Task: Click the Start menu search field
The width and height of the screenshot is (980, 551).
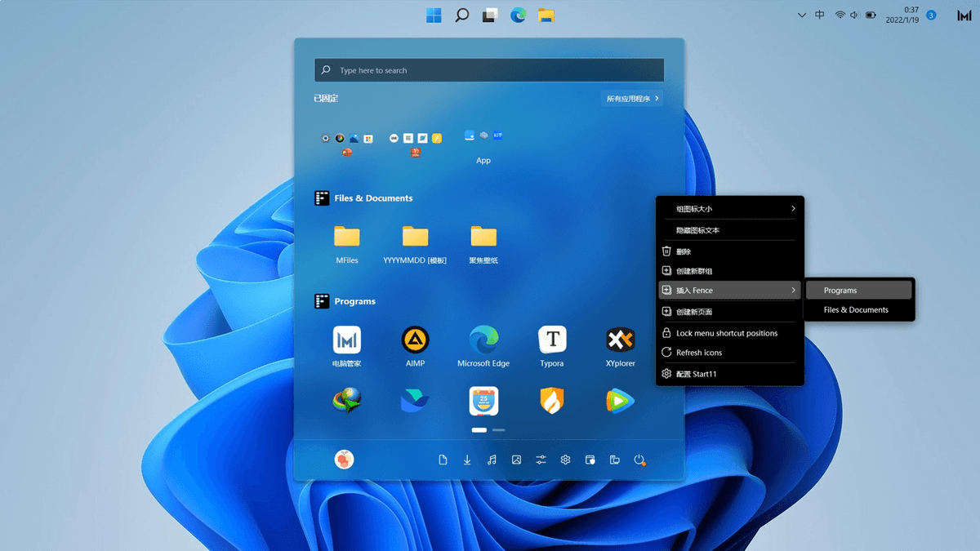Action: point(489,70)
